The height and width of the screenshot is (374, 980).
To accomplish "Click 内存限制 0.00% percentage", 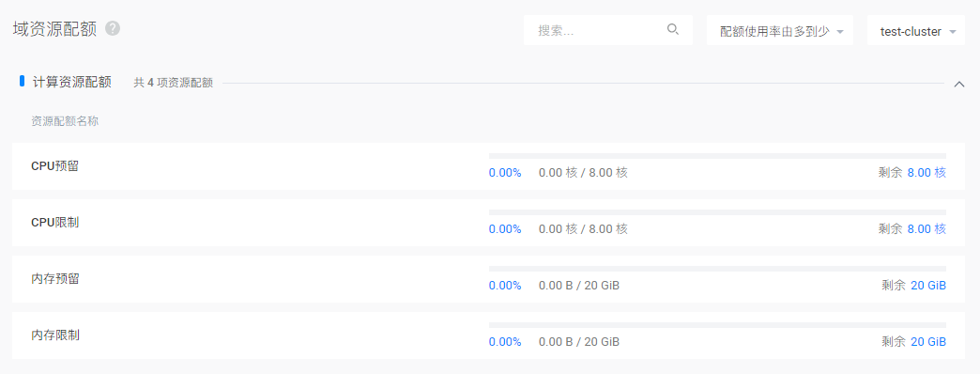I will (505, 342).
